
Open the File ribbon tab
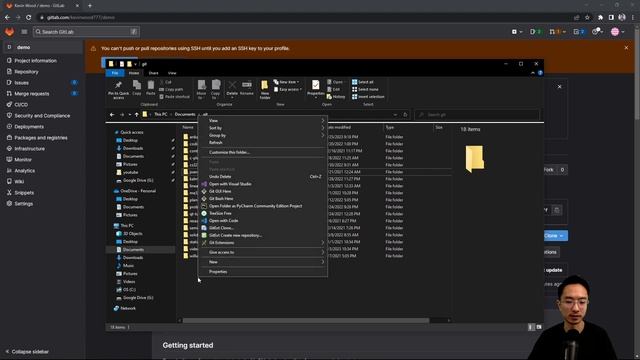[x=115, y=73]
